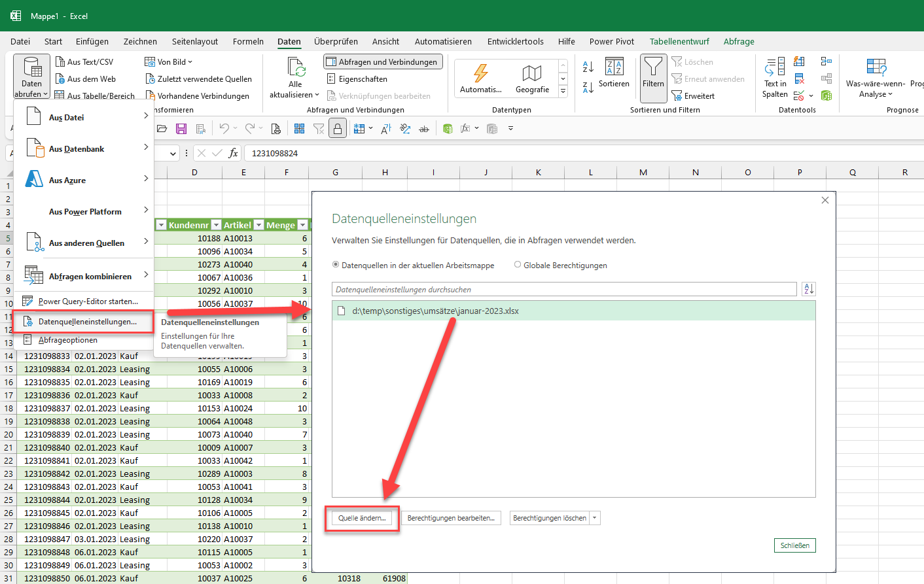Sort ascending with the A-Z icon
The image size is (924, 584).
click(588, 66)
